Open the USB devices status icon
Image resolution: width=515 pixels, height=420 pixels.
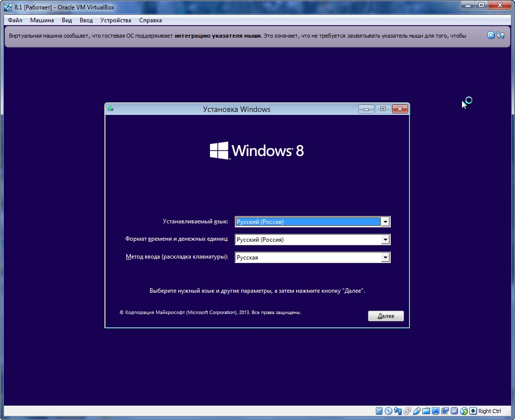pos(417,411)
